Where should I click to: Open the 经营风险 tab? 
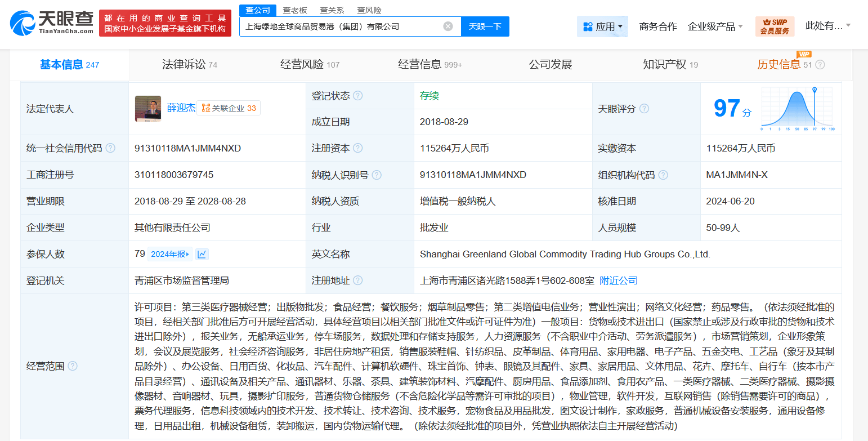(310, 65)
